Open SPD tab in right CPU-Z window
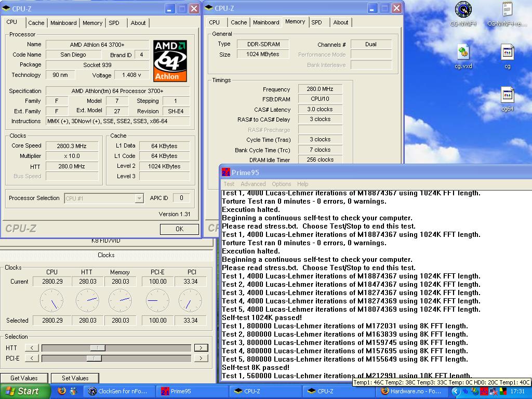The image size is (532, 399). (x=316, y=22)
